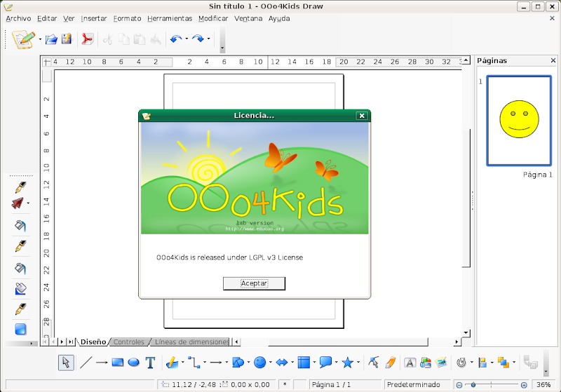Click the Save document floppy icon

pos(67,39)
